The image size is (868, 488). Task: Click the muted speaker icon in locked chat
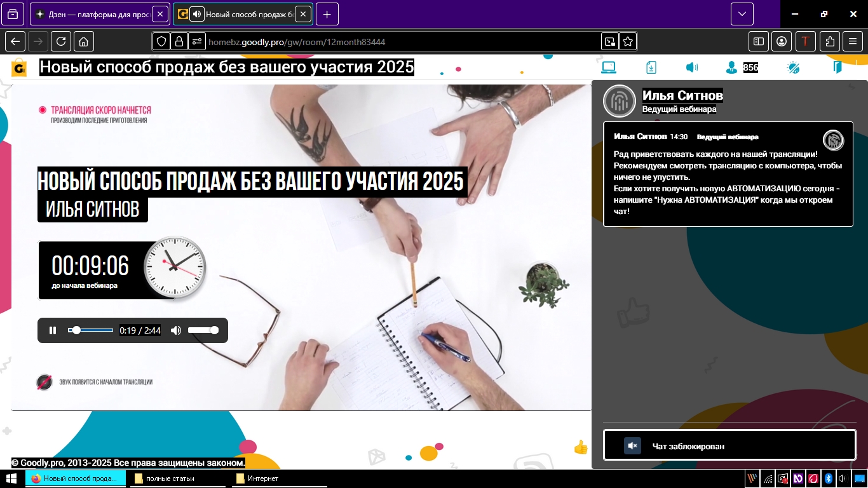pyautogui.click(x=632, y=446)
